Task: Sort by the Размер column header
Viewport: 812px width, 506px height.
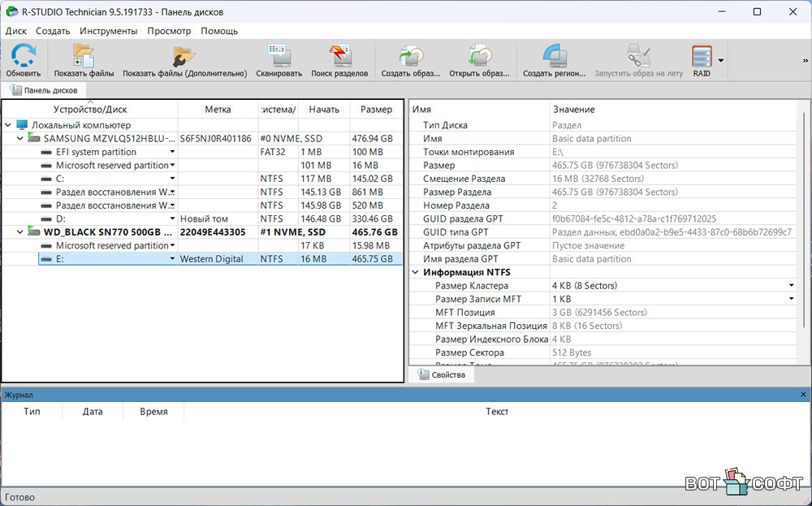Action: pyautogui.click(x=376, y=110)
